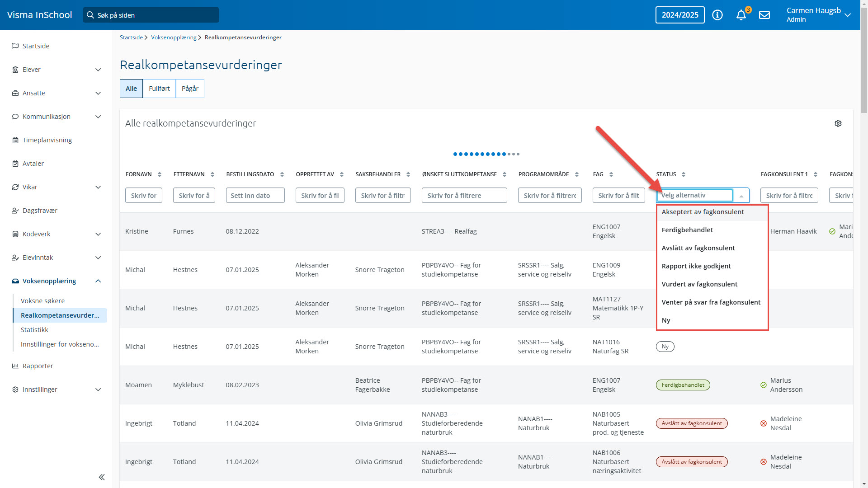Switch to the Fullført tab
Image resolution: width=868 pixels, height=488 pixels.
pyautogui.click(x=159, y=89)
